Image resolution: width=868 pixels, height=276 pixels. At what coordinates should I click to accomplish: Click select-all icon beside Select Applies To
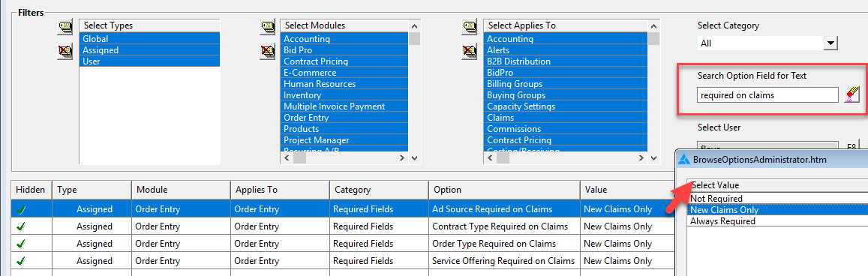(x=470, y=26)
